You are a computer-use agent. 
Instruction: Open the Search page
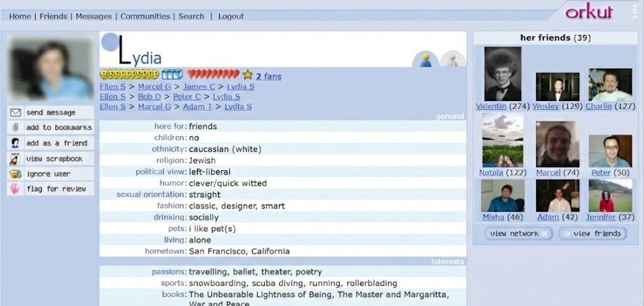pos(191,16)
